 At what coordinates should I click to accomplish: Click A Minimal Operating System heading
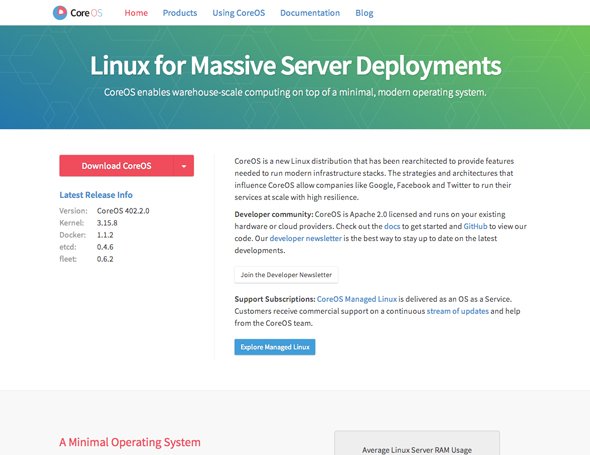130,442
